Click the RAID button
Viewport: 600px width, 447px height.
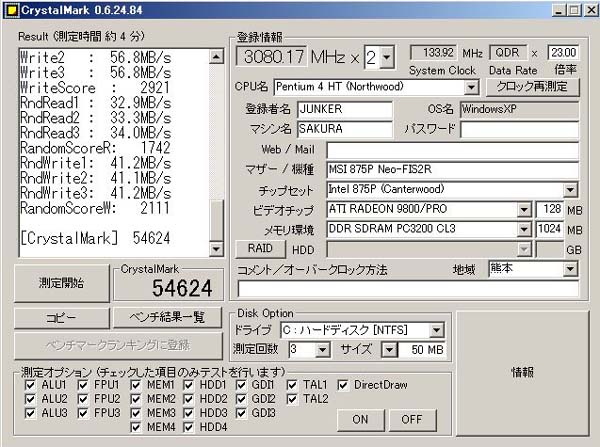[x=260, y=249]
